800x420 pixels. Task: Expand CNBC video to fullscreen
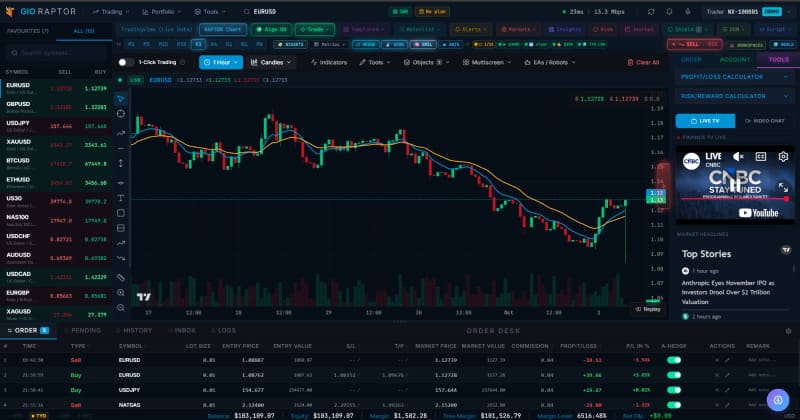pyautogui.click(x=783, y=187)
